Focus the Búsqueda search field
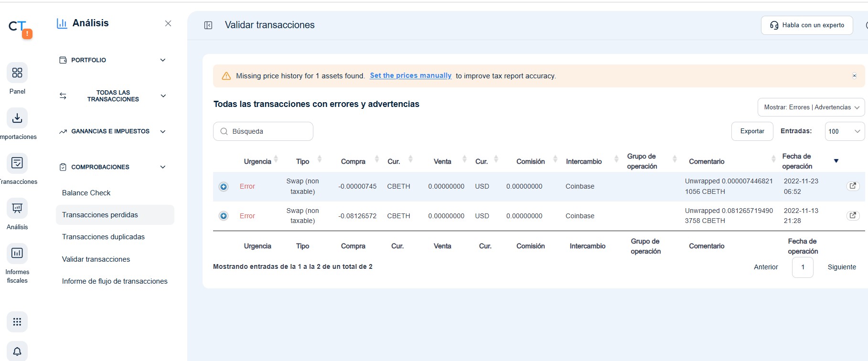Viewport: 868px width, 361px height. click(x=263, y=131)
